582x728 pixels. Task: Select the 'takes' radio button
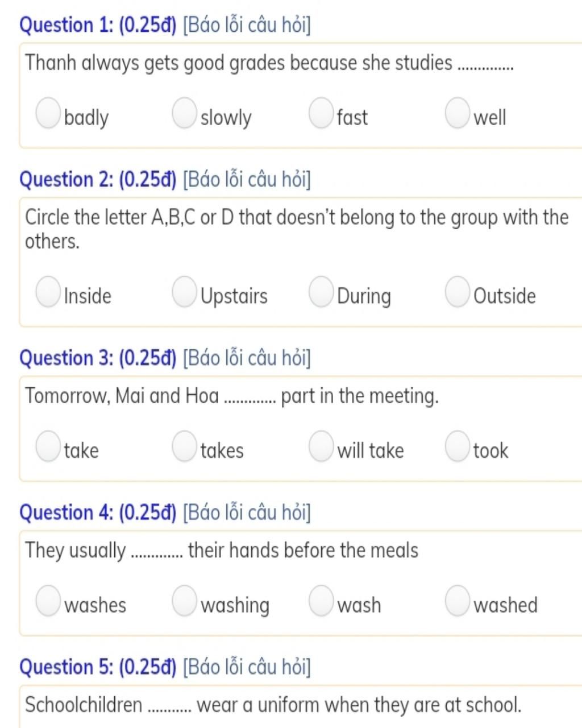click(184, 445)
